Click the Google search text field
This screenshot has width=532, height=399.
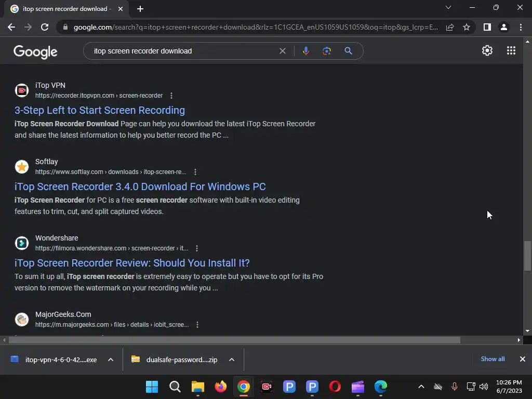click(x=183, y=51)
